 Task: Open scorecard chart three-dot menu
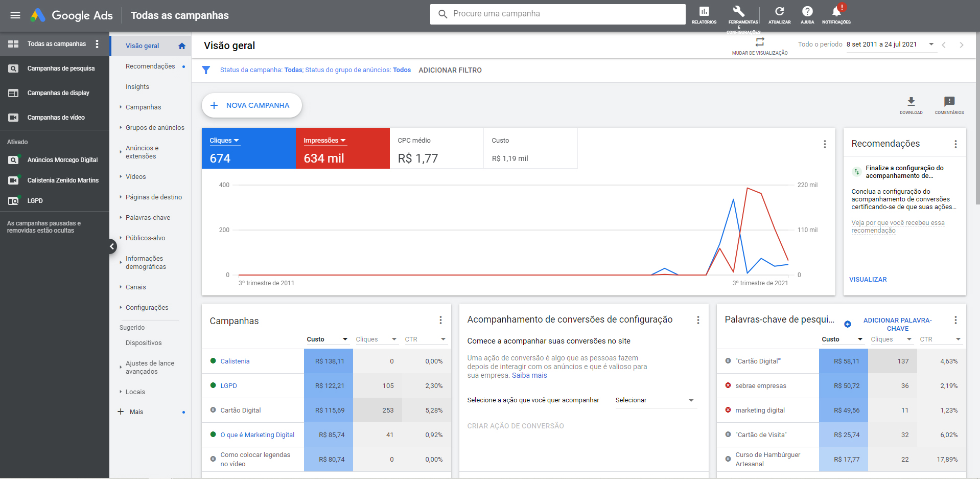coord(825,144)
